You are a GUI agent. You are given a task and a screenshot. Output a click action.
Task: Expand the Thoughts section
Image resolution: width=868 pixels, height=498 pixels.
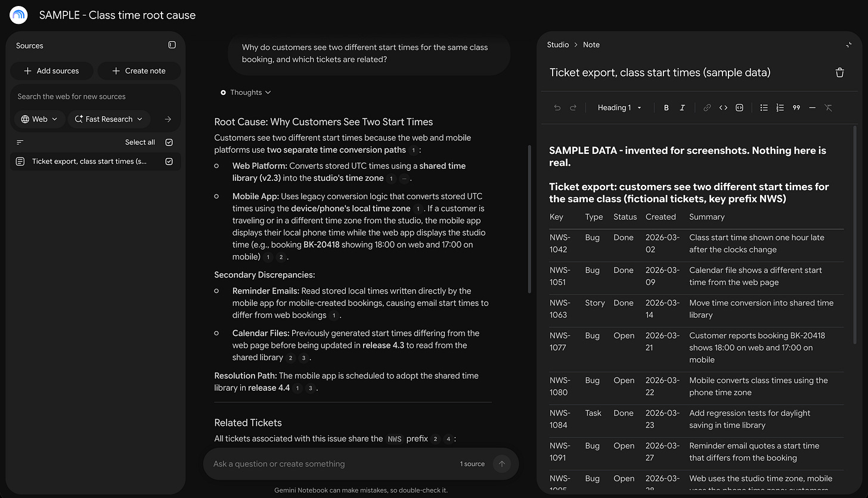point(246,92)
